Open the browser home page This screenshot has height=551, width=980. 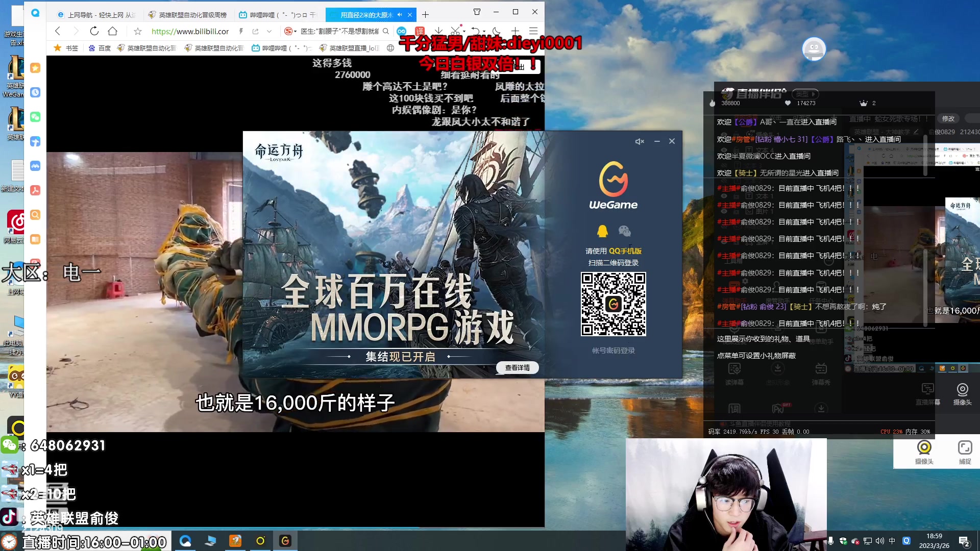click(113, 31)
